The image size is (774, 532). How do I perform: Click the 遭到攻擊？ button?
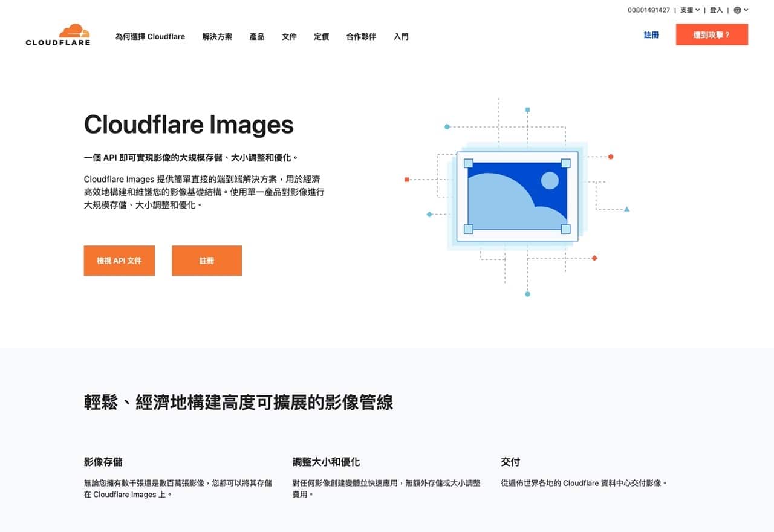[x=712, y=34]
